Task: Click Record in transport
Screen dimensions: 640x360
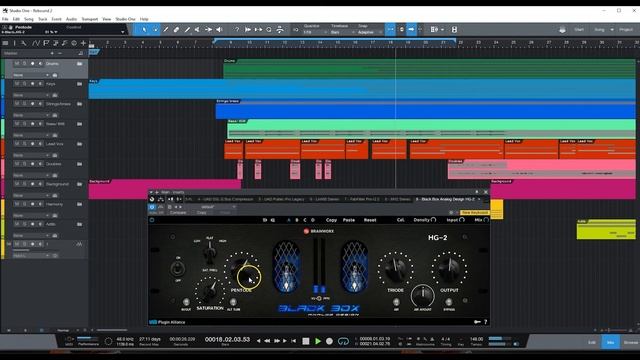Action: [329, 341]
